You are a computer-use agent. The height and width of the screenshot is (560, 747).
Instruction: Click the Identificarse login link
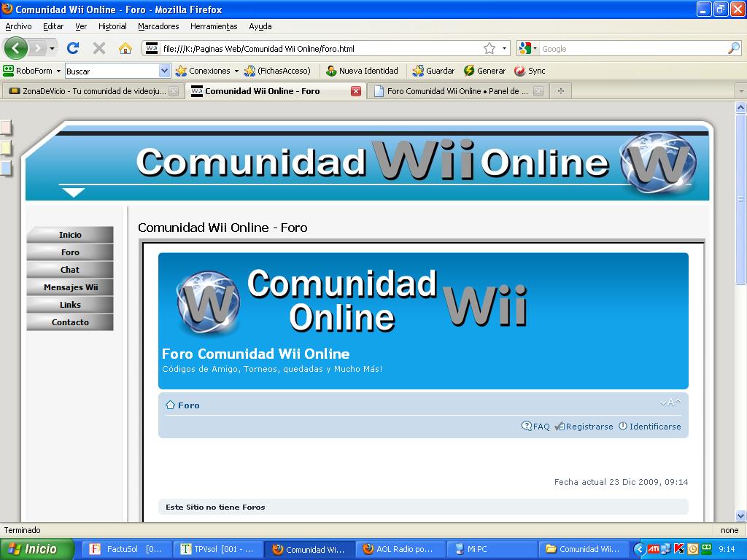[x=650, y=426]
